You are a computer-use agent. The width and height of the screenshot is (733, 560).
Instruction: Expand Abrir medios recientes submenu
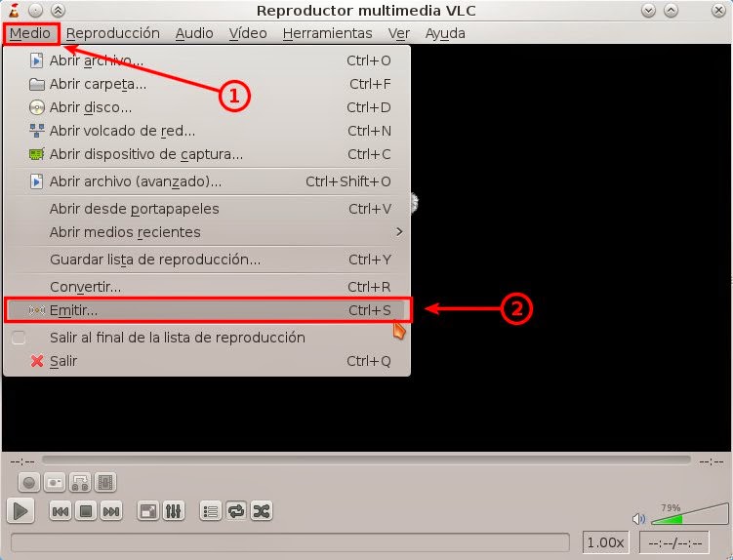click(207, 232)
